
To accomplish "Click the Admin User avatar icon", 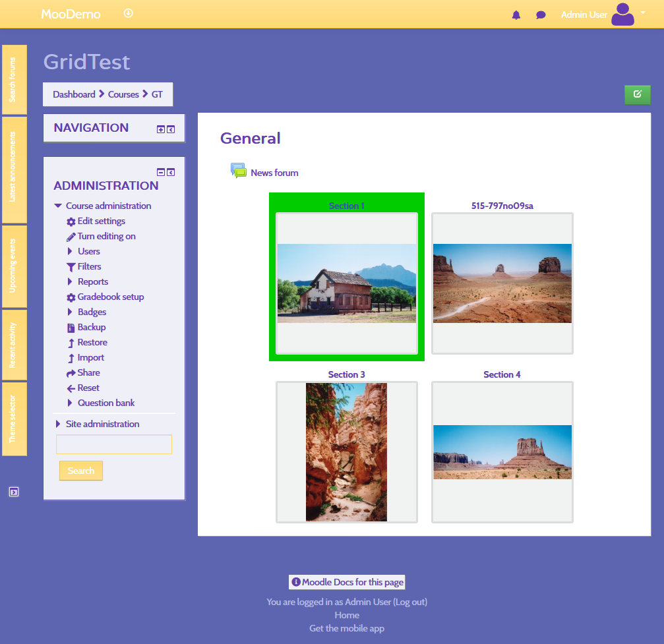I will tap(623, 15).
